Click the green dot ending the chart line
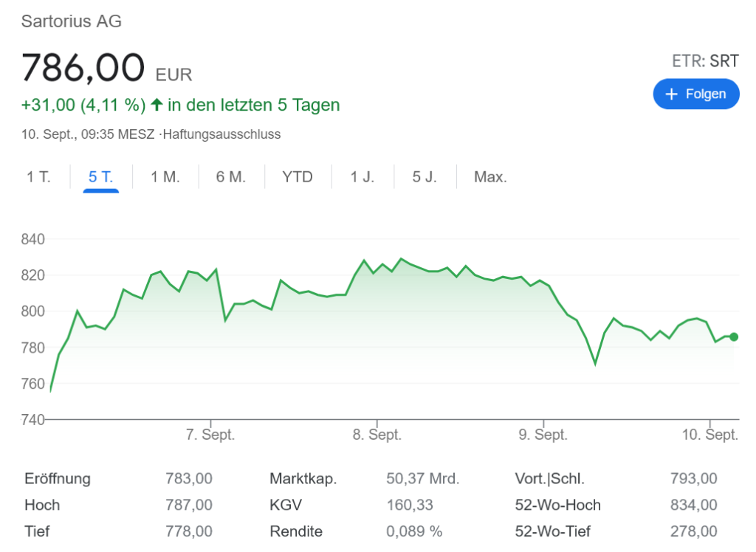Viewport: 756px width, 552px height. pyautogui.click(x=733, y=337)
